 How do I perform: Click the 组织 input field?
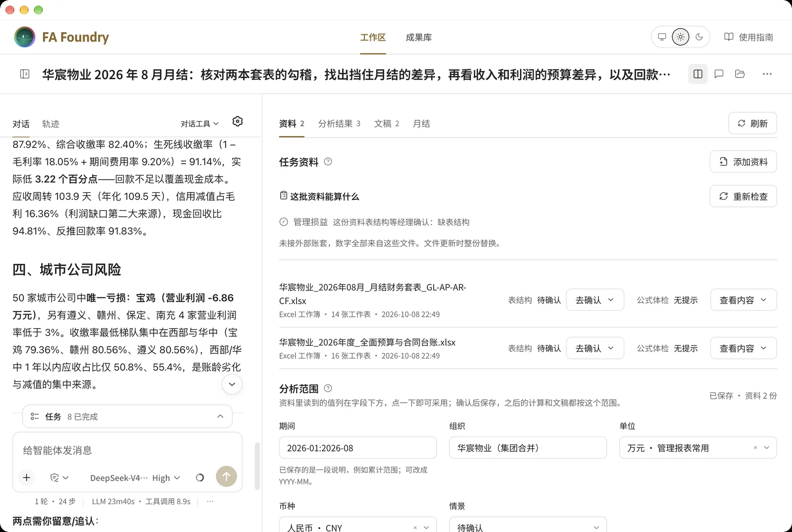pos(528,448)
